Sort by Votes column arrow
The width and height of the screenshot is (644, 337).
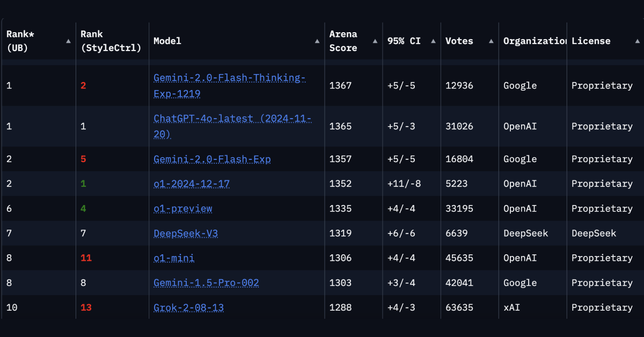coord(492,41)
